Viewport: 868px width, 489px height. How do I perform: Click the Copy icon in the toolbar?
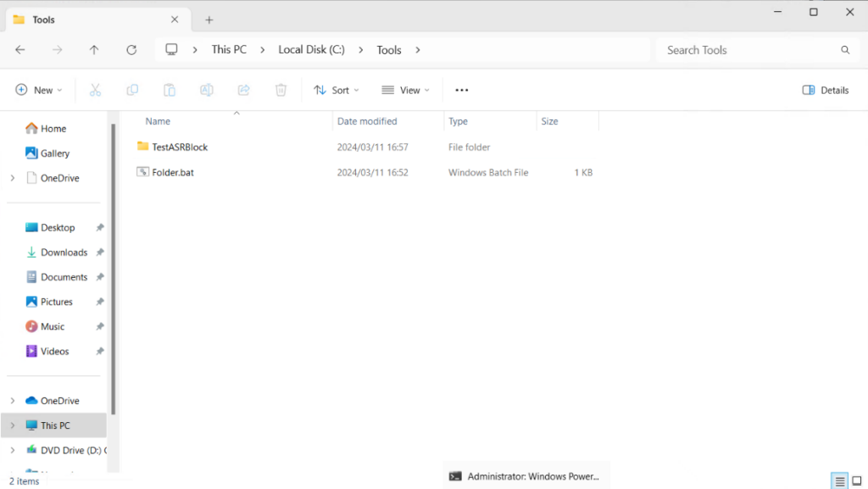click(132, 89)
